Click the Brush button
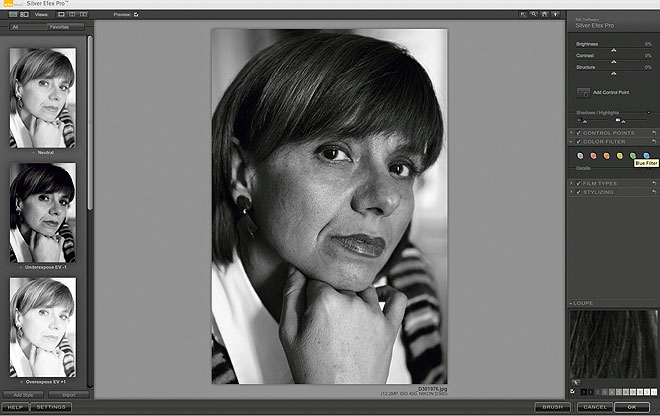The image size is (660, 416). pos(552,407)
